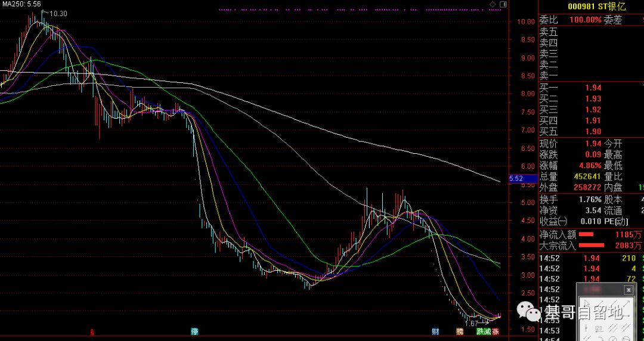Image resolution: width=644 pixels, height=341 pixels.
Task: Click the 委比 100.00% value
Action: 586,20
